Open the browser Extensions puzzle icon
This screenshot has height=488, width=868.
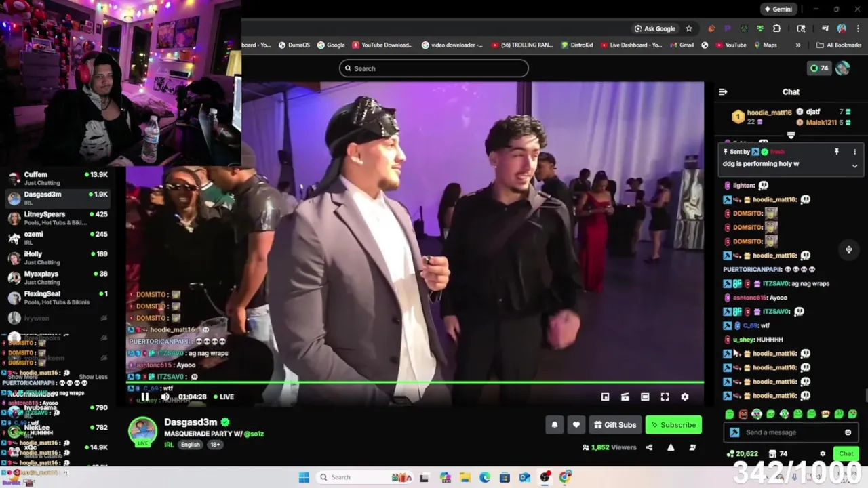tap(777, 28)
